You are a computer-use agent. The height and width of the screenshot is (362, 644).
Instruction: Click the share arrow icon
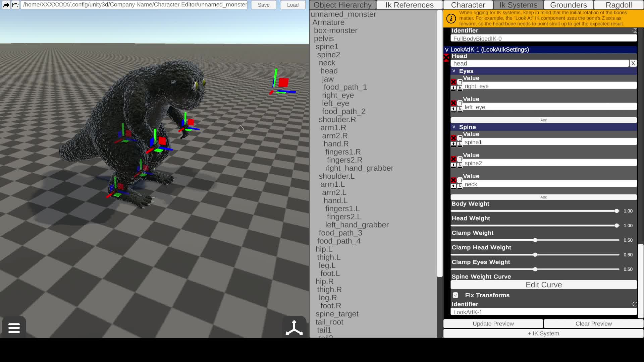(x=6, y=5)
